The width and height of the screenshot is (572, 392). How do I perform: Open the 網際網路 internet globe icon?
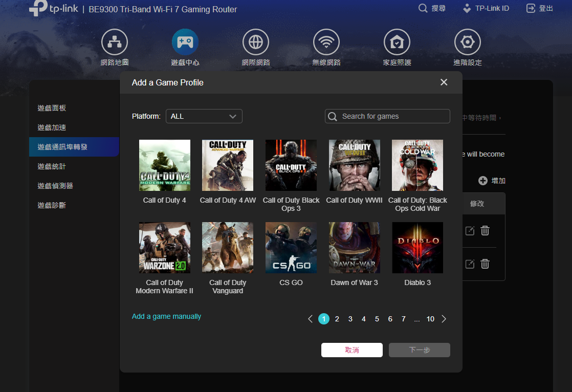[256, 42]
